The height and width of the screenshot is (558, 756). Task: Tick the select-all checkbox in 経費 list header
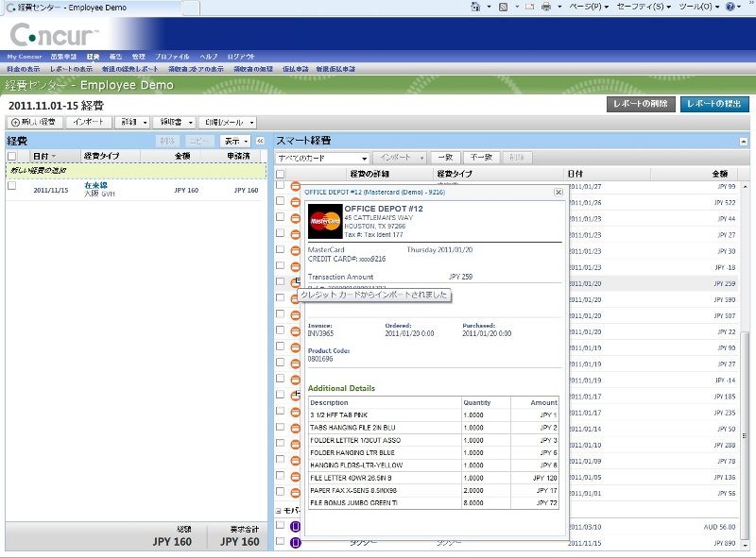pos(12,156)
